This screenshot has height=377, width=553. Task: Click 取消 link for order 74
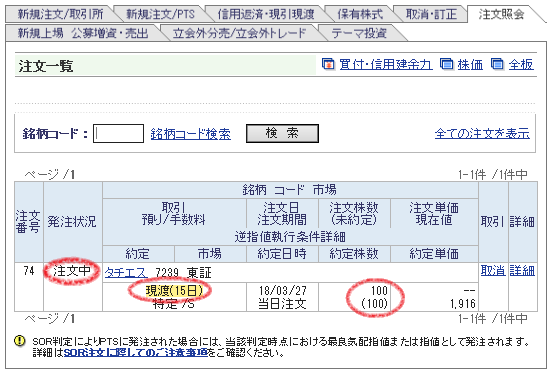click(493, 270)
